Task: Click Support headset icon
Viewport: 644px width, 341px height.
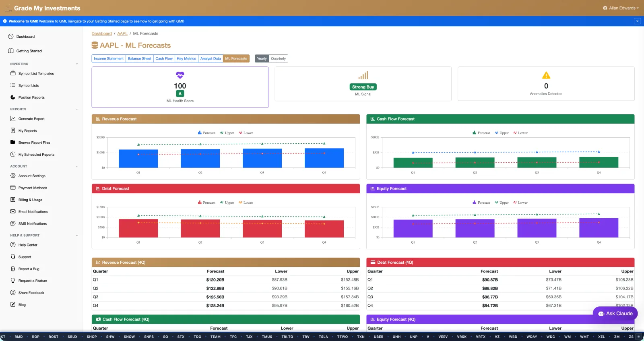Action: pyautogui.click(x=13, y=256)
